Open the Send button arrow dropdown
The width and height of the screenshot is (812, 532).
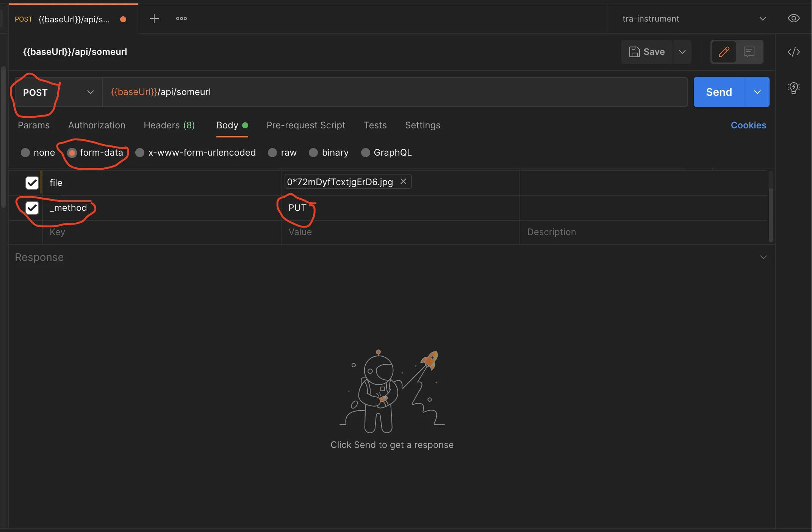pyautogui.click(x=757, y=92)
